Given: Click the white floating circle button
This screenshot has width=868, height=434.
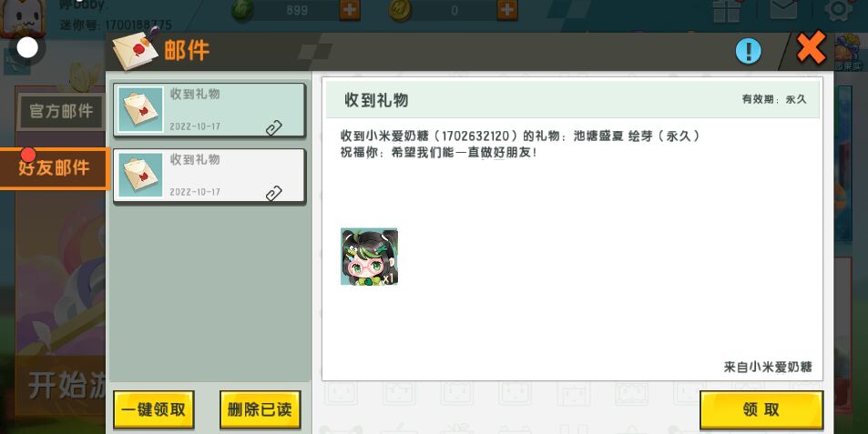Looking at the screenshot, I should coord(27,48).
